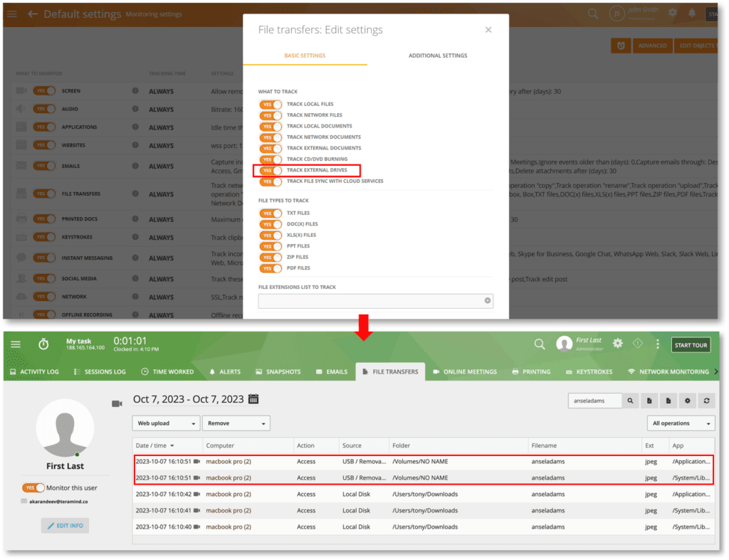This screenshot has height=560, width=729.
Task: Open search via the magnifier in the green header
Action: [540, 344]
